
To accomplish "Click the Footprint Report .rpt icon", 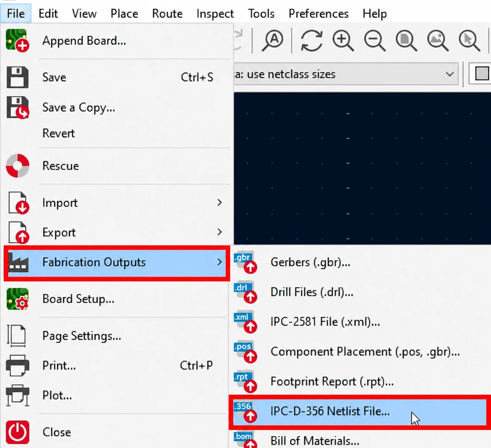I will [x=245, y=381].
